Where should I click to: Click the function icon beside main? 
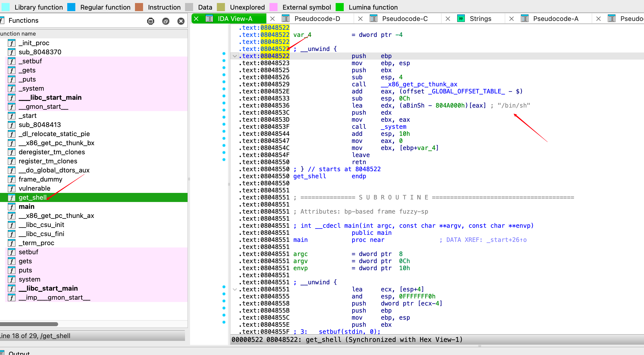click(12, 207)
